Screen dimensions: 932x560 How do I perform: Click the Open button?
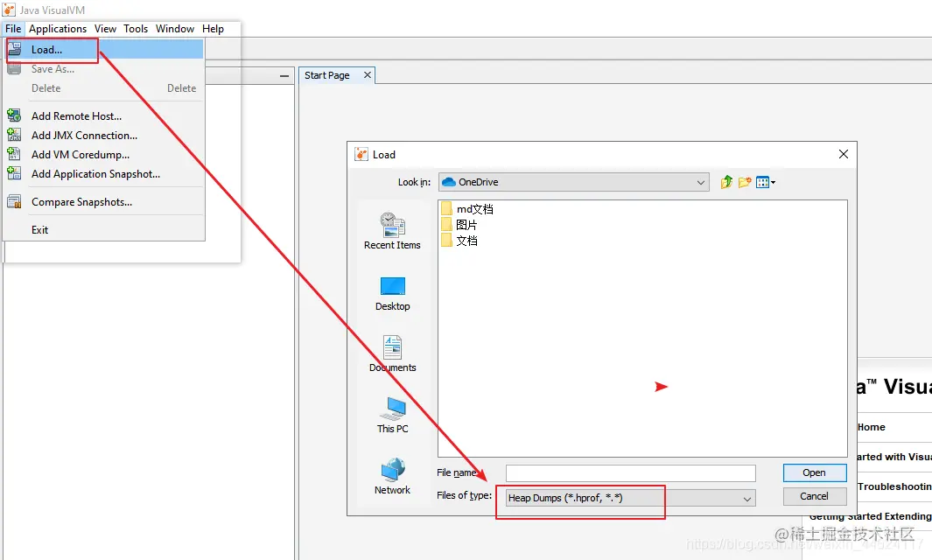click(x=815, y=472)
